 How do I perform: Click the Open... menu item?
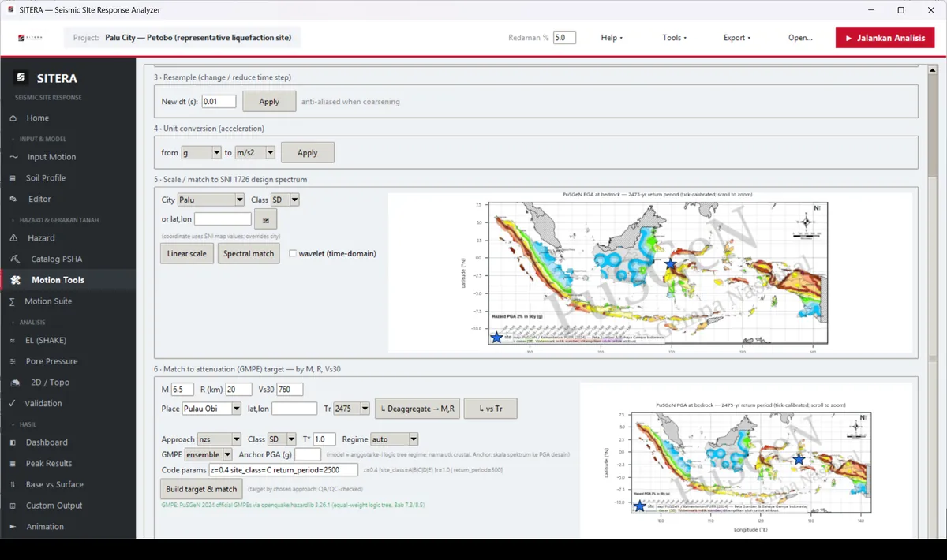800,38
